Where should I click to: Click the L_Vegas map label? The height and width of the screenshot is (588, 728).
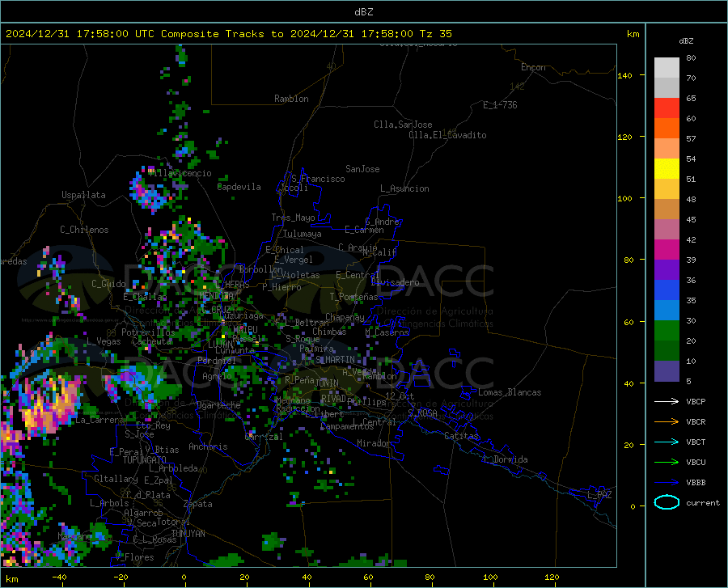tap(104, 341)
